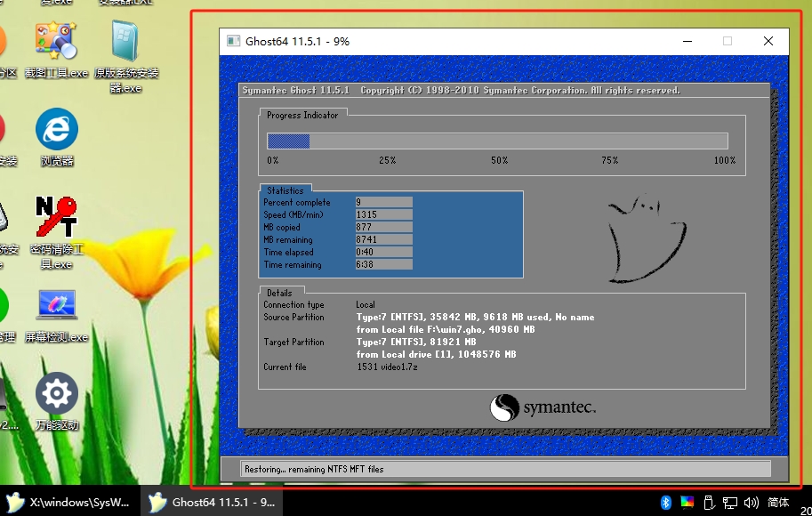Click the USB device tray icon
Image resolution: width=812 pixels, height=516 pixels.
point(709,502)
